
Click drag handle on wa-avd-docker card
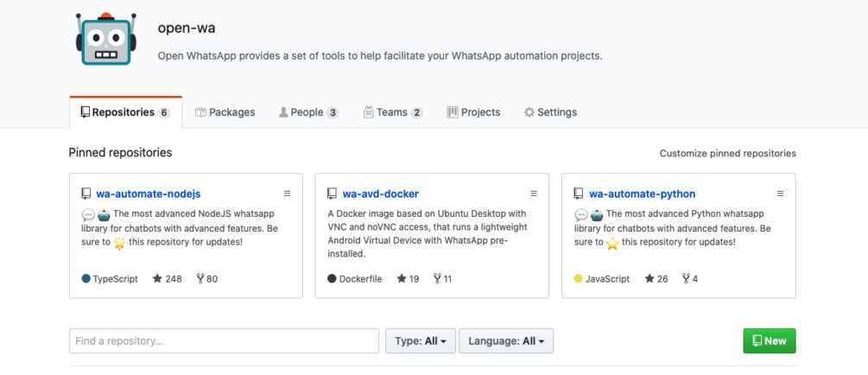[x=534, y=194]
